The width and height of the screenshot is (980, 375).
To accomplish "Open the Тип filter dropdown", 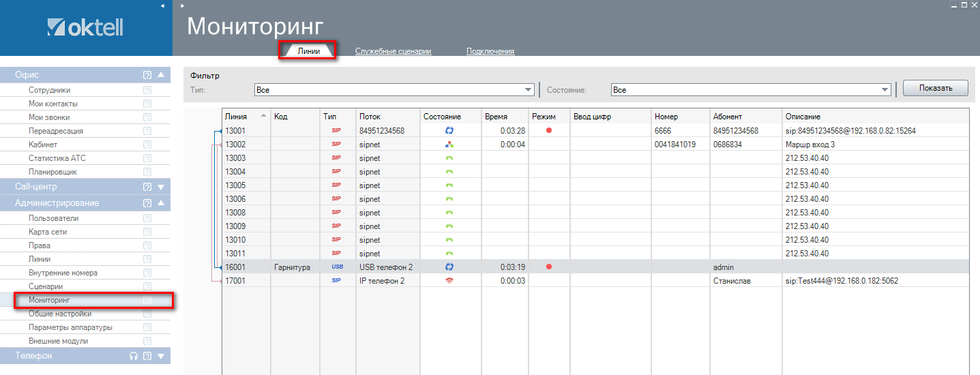I will click(529, 90).
